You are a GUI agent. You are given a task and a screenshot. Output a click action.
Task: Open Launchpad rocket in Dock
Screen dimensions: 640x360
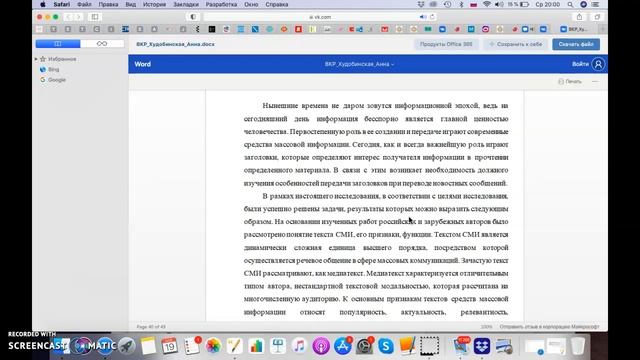[x=127, y=346]
